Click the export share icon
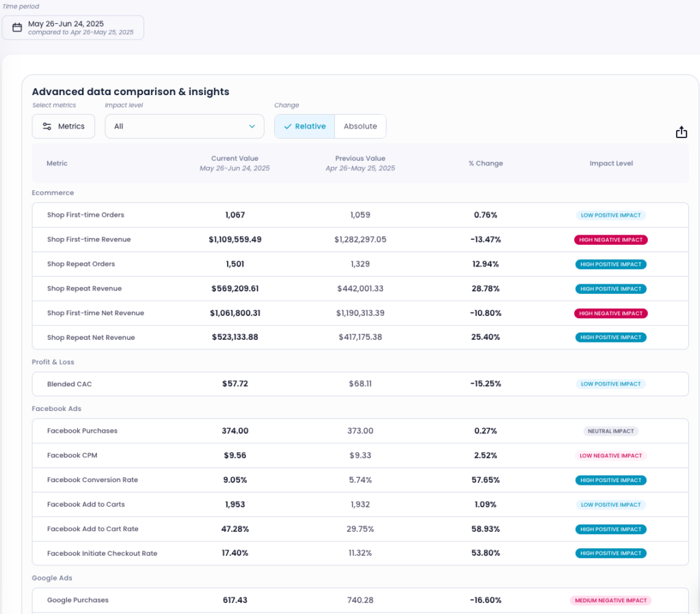The height and width of the screenshot is (614, 700). tap(682, 132)
